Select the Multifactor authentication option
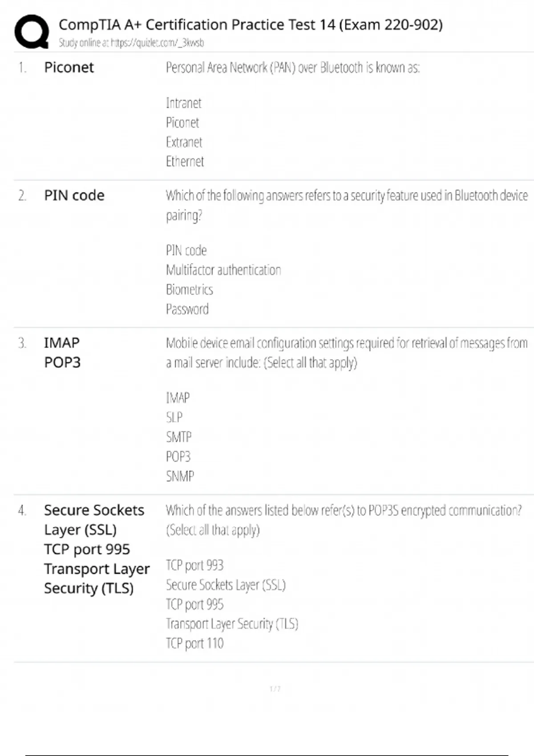534x756 pixels. pyautogui.click(x=223, y=270)
